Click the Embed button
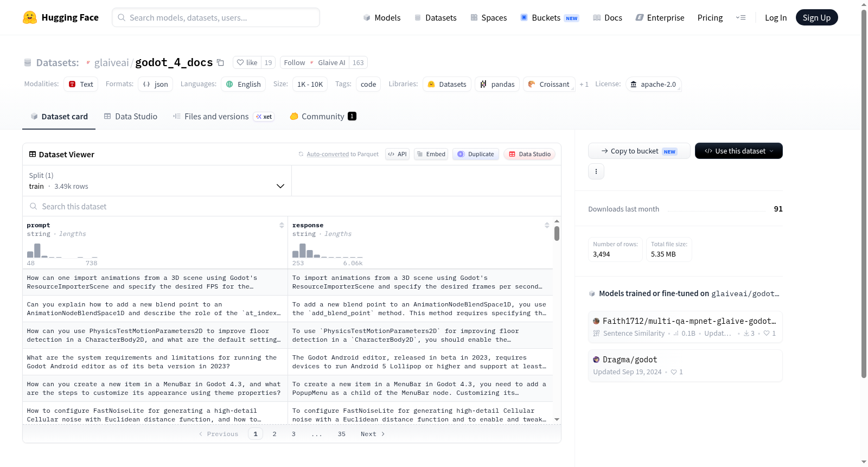This screenshot has height=467, width=868. pos(431,154)
